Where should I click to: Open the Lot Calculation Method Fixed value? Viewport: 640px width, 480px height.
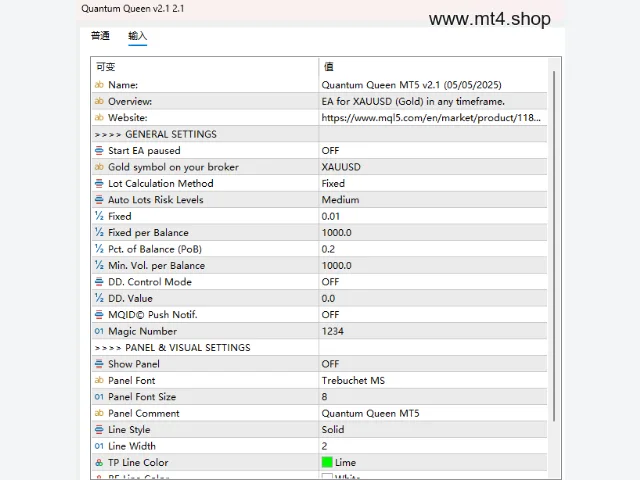(x=433, y=183)
